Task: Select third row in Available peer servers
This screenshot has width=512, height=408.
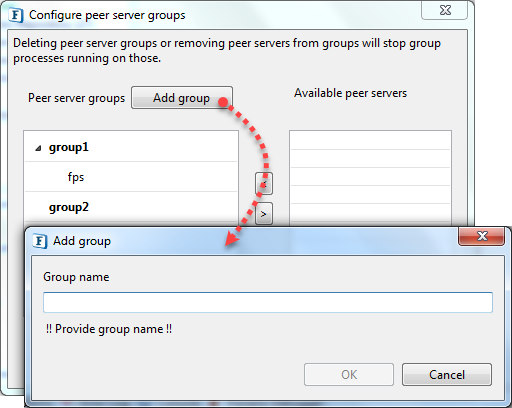Action: pyautogui.click(x=370, y=177)
